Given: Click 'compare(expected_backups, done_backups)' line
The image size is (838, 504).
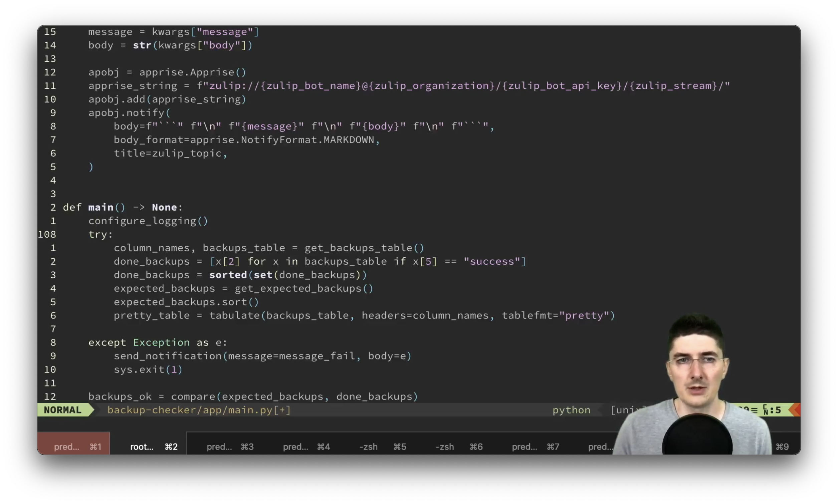Looking at the screenshot, I should [253, 396].
